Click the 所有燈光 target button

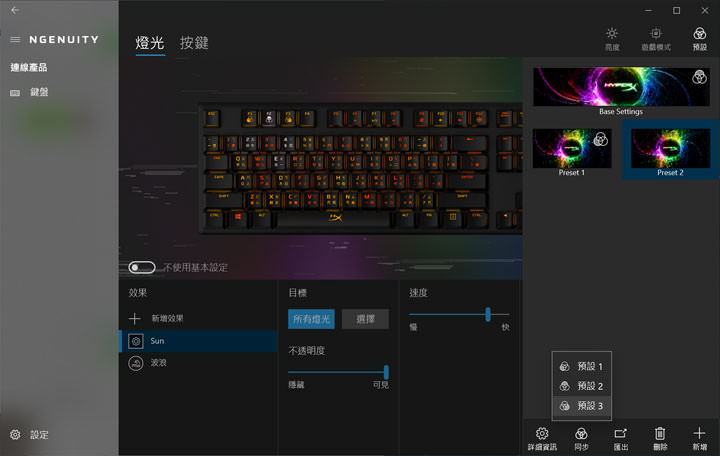[311, 319]
